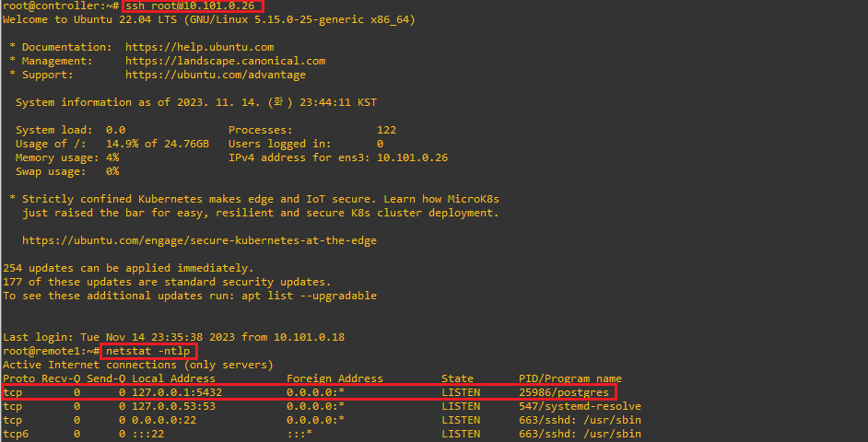Image resolution: width=868 pixels, height=442 pixels.
Task: Open the landscape.canonical.com management link
Action: 226,61
